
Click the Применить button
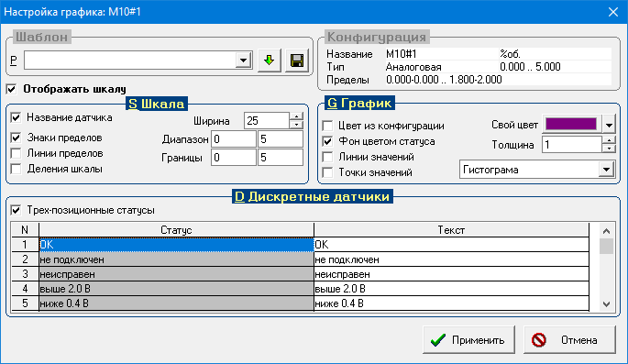[x=468, y=340]
